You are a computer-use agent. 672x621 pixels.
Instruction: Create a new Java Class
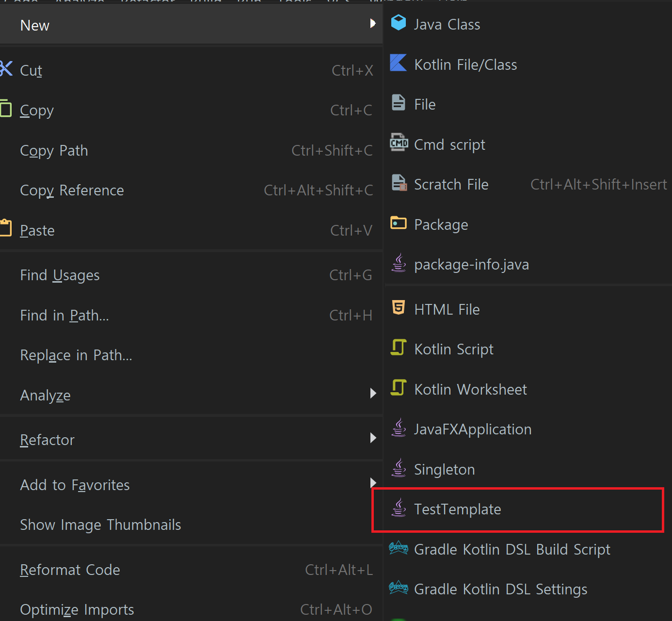(528, 24)
